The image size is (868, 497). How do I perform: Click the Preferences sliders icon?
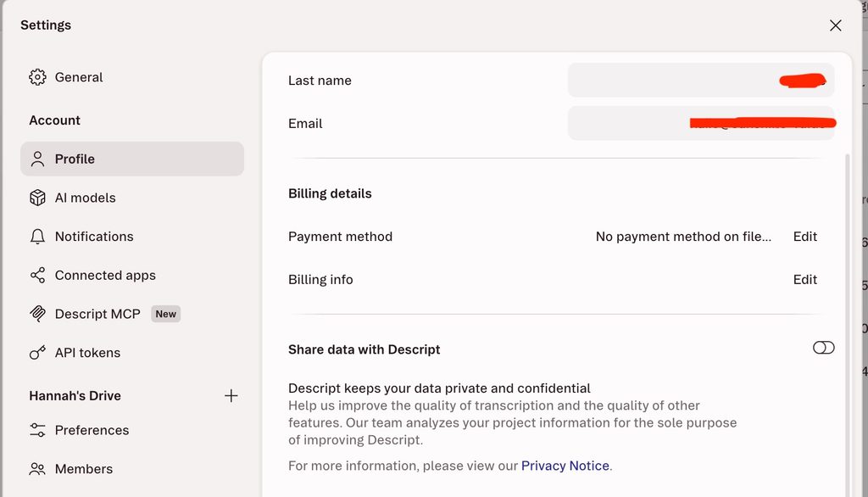[37, 430]
